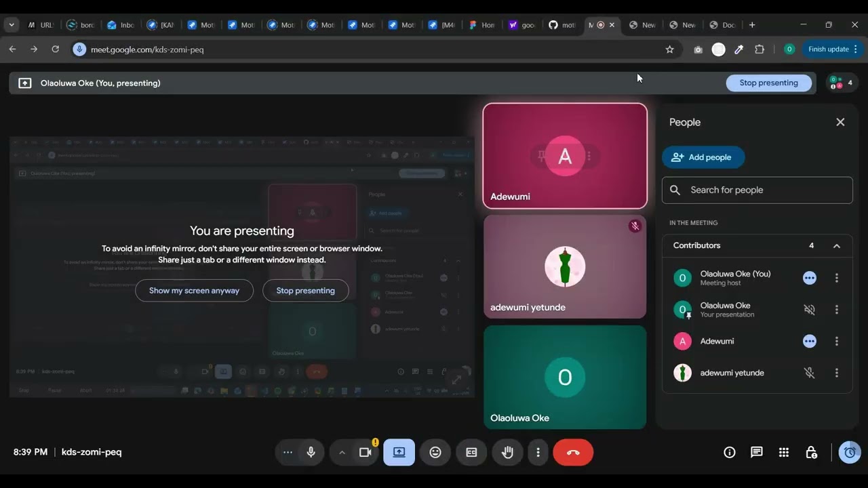Open a new browser tab with plus

point(751,25)
